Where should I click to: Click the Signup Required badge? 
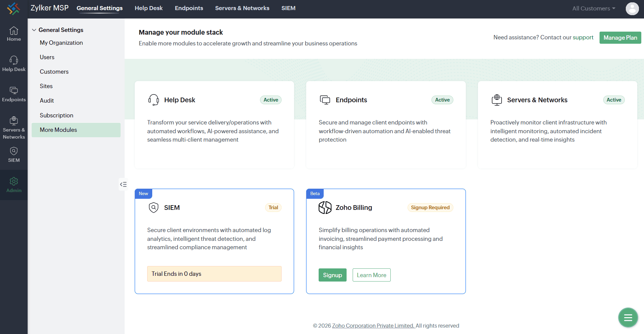pyautogui.click(x=430, y=208)
